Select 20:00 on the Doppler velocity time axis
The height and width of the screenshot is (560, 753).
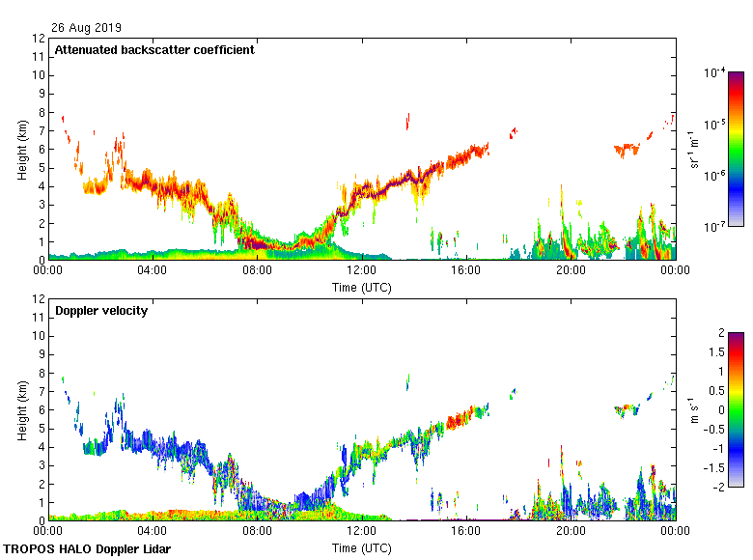click(x=570, y=532)
